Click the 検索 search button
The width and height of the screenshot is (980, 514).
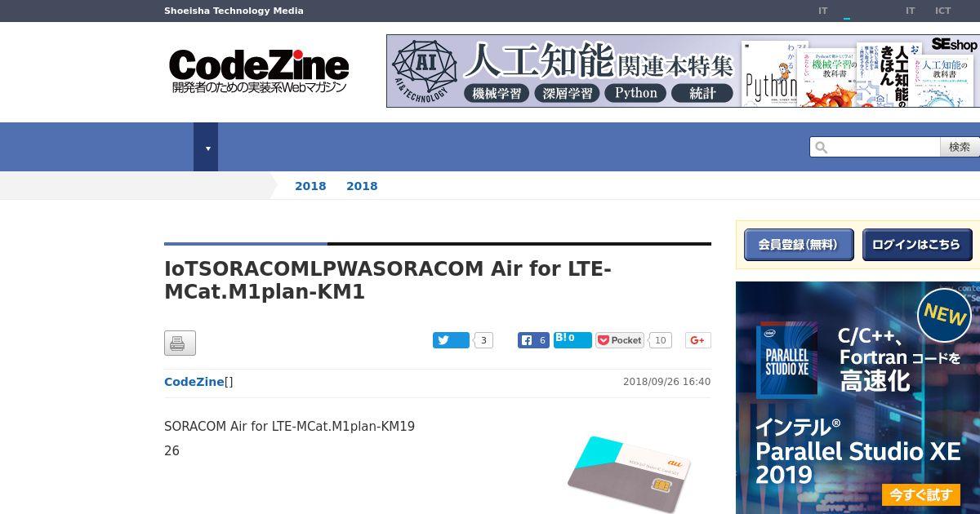coord(960,147)
